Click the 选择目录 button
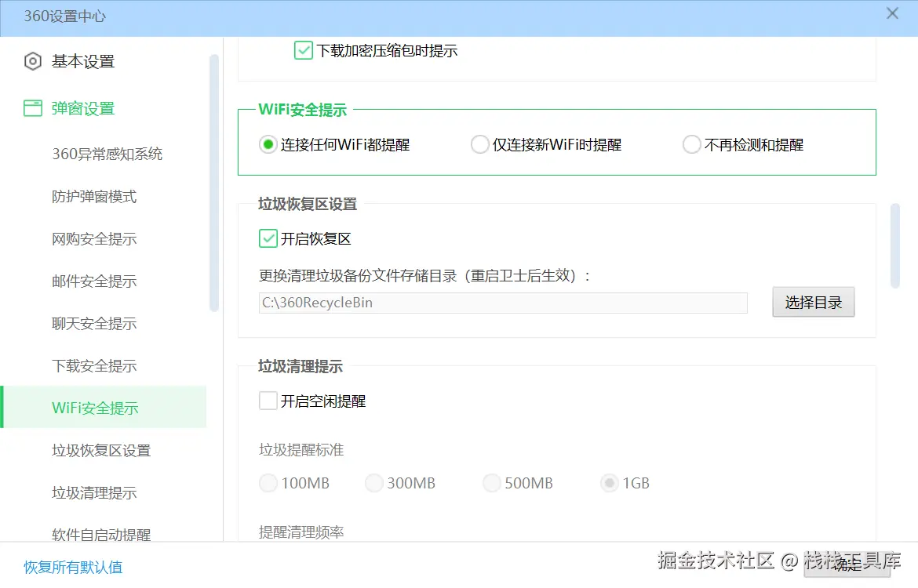 click(x=813, y=303)
